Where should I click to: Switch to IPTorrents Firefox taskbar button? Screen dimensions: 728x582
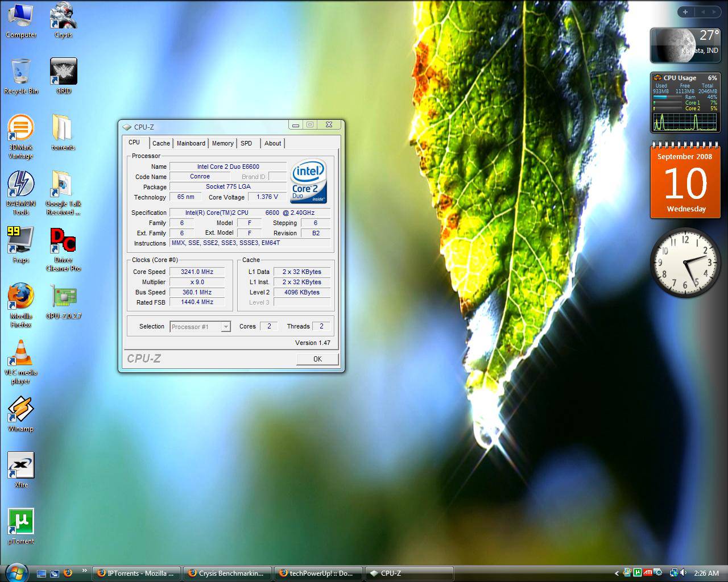click(x=136, y=573)
